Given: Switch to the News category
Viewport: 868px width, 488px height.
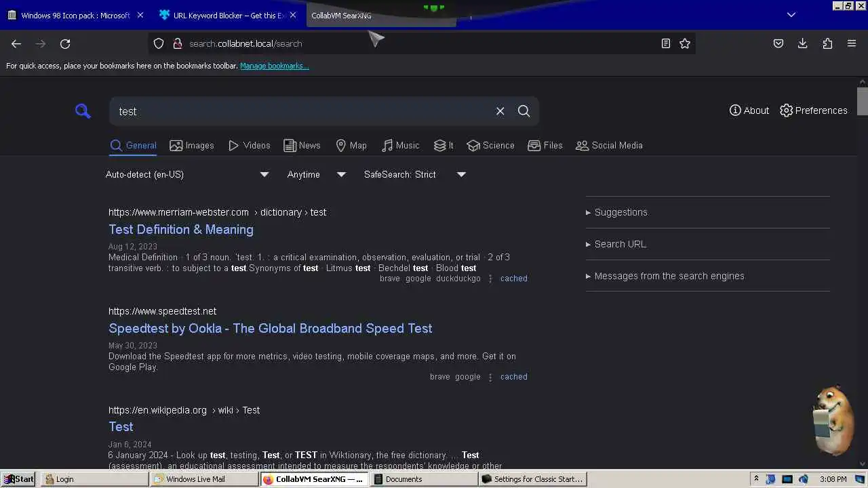Looking at the screenshot, I should pos(302,145).
